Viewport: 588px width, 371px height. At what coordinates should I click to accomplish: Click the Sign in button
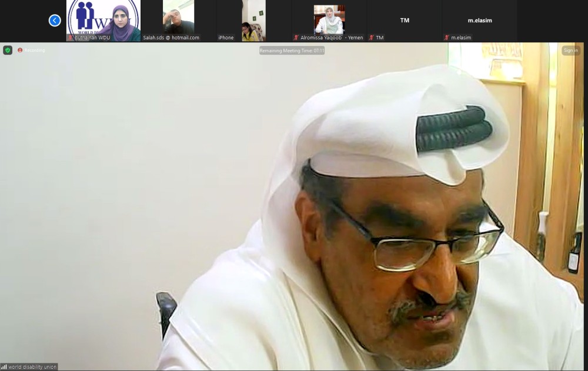[x=571, y=50]
